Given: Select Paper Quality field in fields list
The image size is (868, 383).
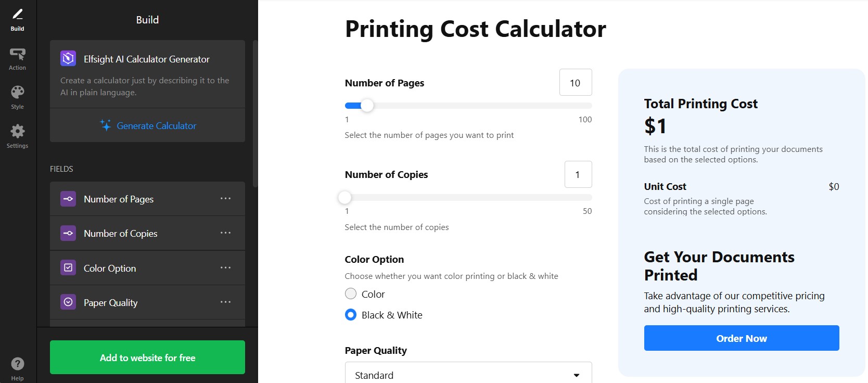Looking at the screenshot, I should (147, 302).
